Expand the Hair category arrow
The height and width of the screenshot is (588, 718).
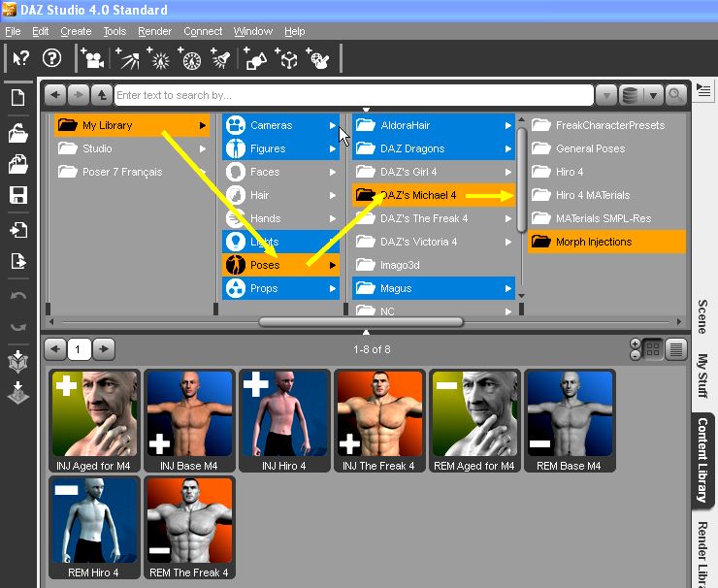333,195
